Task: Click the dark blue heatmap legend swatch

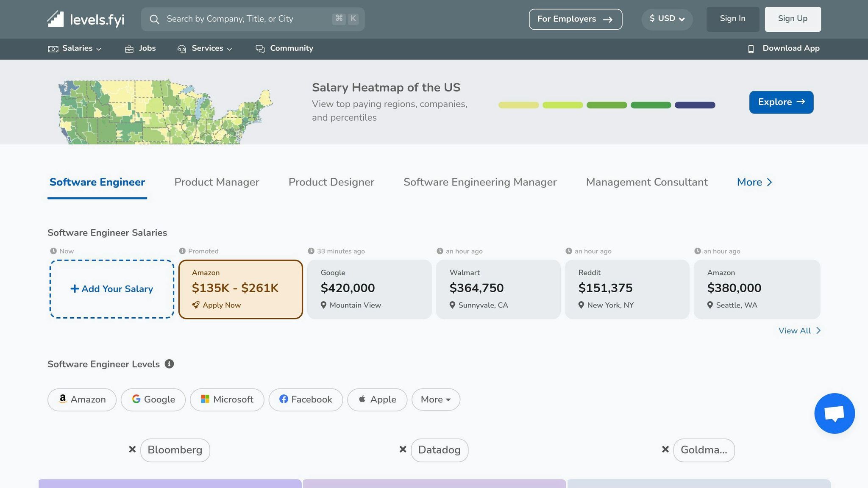Action: [695, 105]
